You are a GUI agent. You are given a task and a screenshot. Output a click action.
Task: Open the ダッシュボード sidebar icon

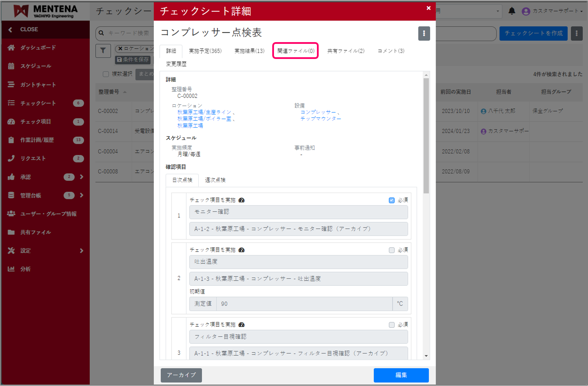pyautogui.click(x=11, y=48)
